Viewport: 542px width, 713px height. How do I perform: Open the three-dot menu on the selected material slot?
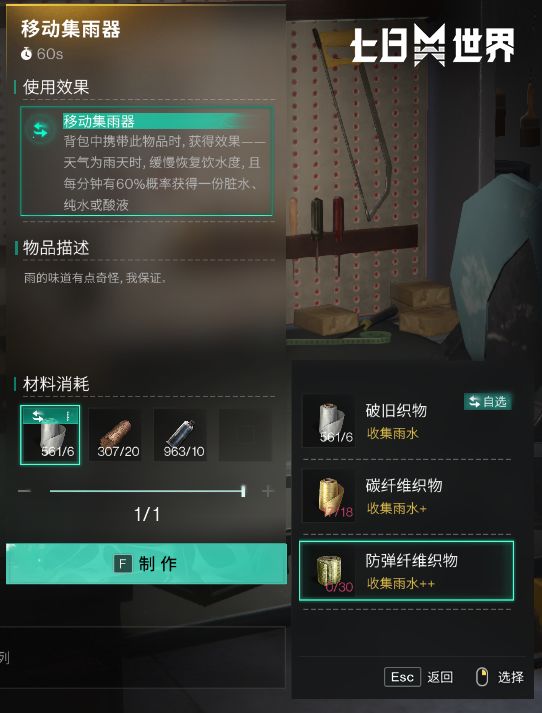68,416
